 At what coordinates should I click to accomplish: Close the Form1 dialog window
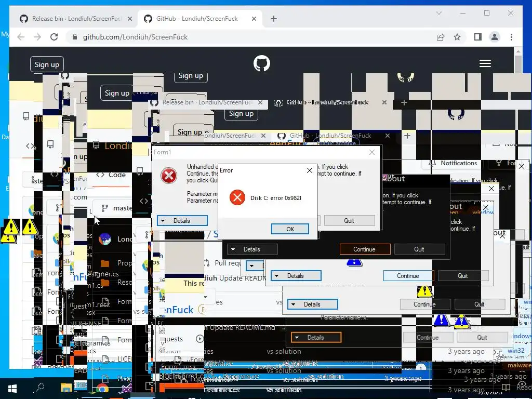tap(372, 152)
